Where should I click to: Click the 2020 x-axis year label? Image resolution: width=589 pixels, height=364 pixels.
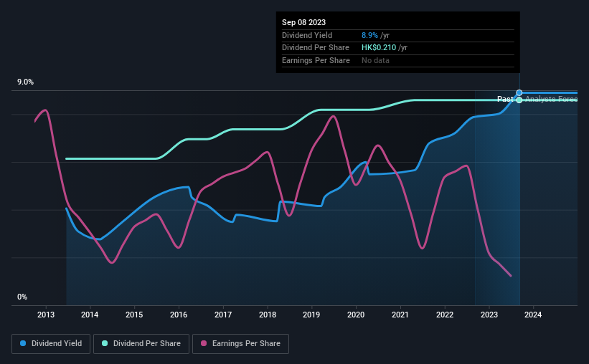pos(356,315)
